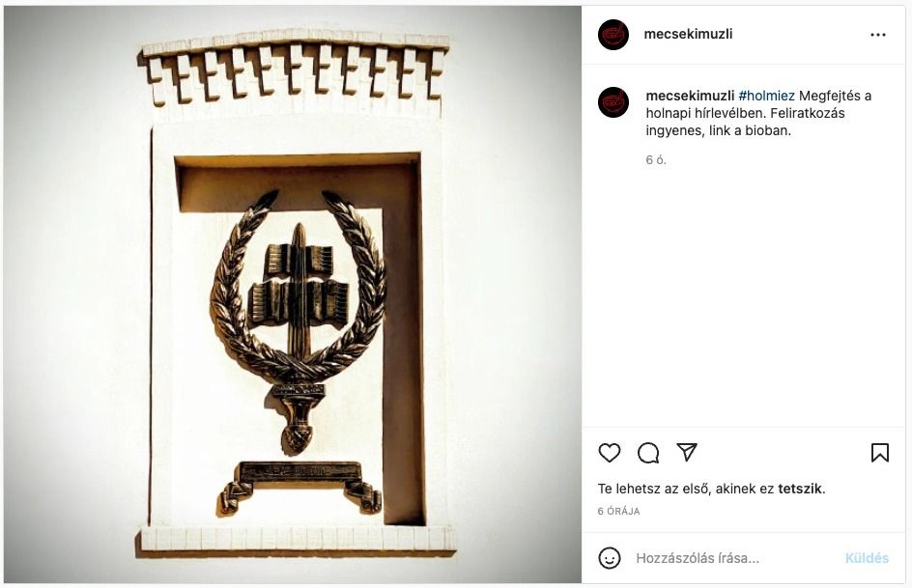Click the bronze wreath emblem in the photo
912x588 pixels.
[298, 322]
